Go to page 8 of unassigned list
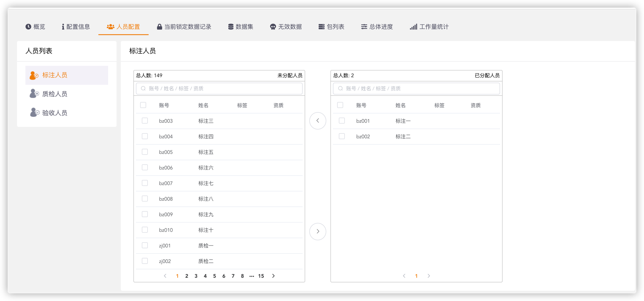 [242, 276]
